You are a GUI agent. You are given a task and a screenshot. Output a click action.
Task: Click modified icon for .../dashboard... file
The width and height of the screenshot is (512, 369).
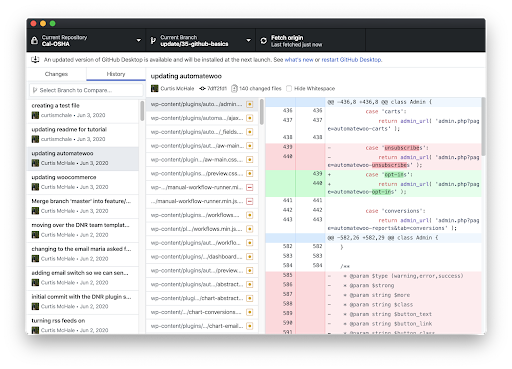click(249, 257)
